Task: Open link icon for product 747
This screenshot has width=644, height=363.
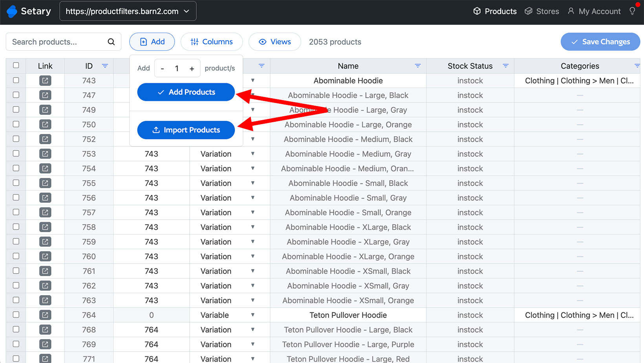Action: point(45,95)
